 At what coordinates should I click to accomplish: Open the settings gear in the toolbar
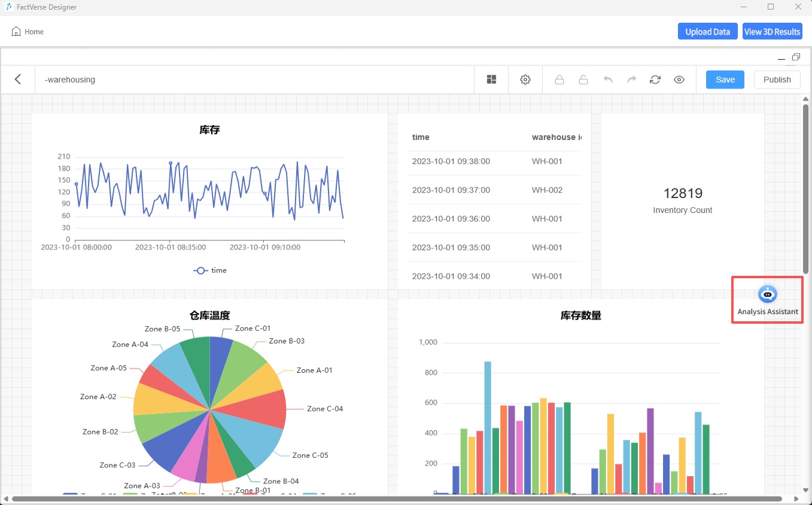525,79
